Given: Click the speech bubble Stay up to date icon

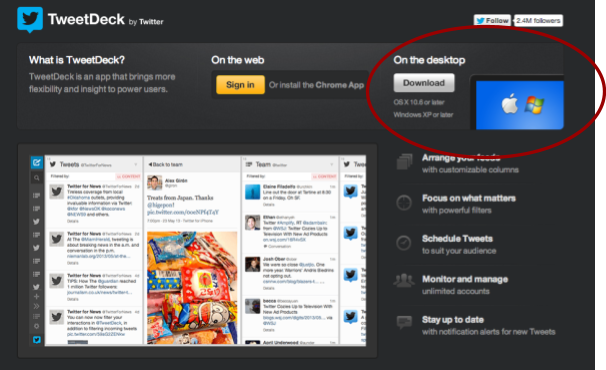Looking at the screenshot, I should point(404,322).
